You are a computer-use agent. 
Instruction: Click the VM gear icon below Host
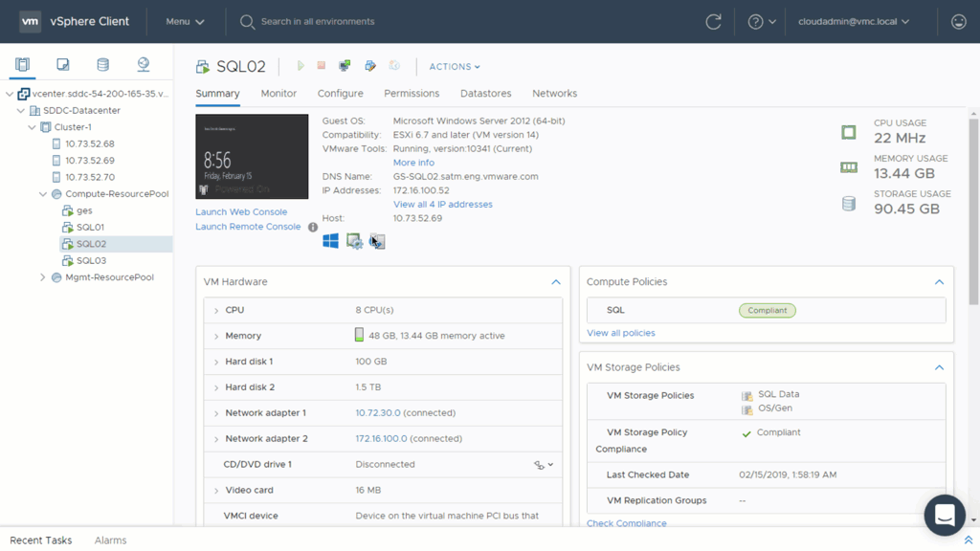point(354,241)
